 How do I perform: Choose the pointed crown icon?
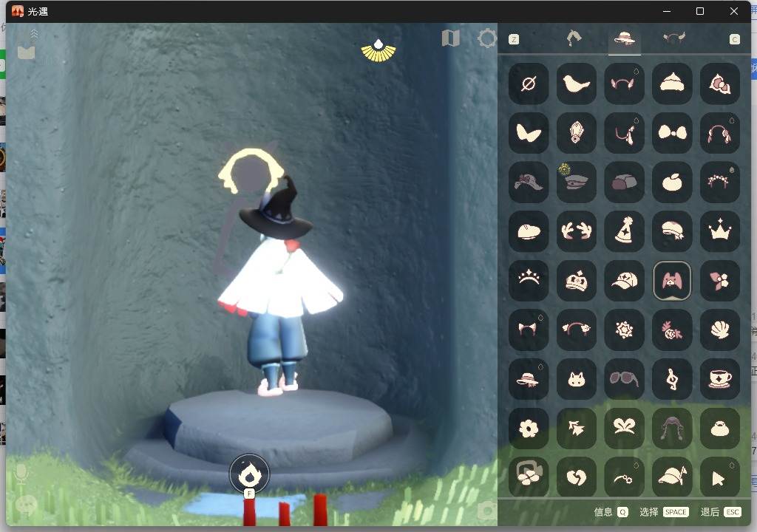click(720, 231)
